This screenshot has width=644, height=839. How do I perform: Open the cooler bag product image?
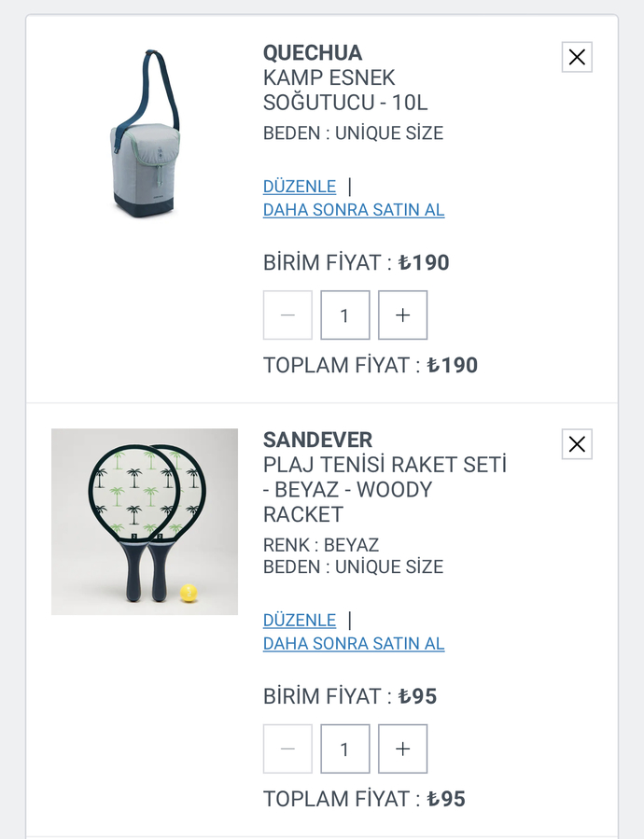(144, 133)
